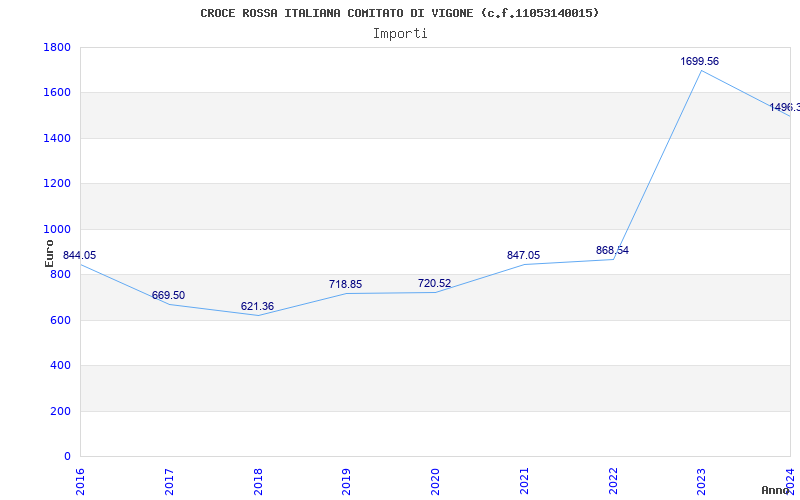Click the 200 y-axis tick label
The image size is (800, 500).
[x=61, y=411]
